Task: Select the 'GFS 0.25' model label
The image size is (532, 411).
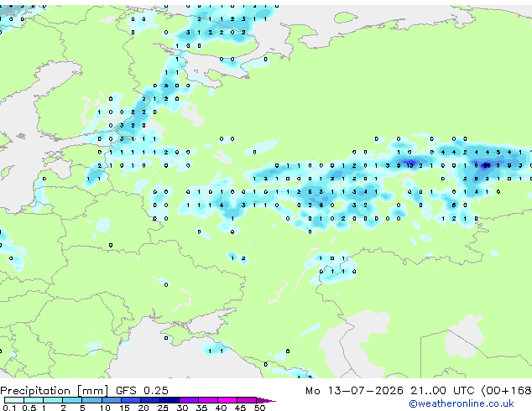Action: pos(142,391)
